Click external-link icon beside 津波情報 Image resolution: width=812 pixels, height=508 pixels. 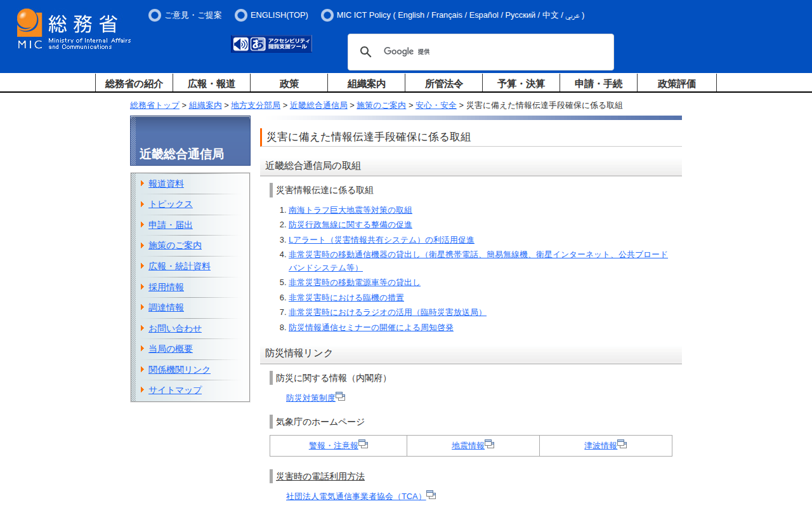(622, 444)
